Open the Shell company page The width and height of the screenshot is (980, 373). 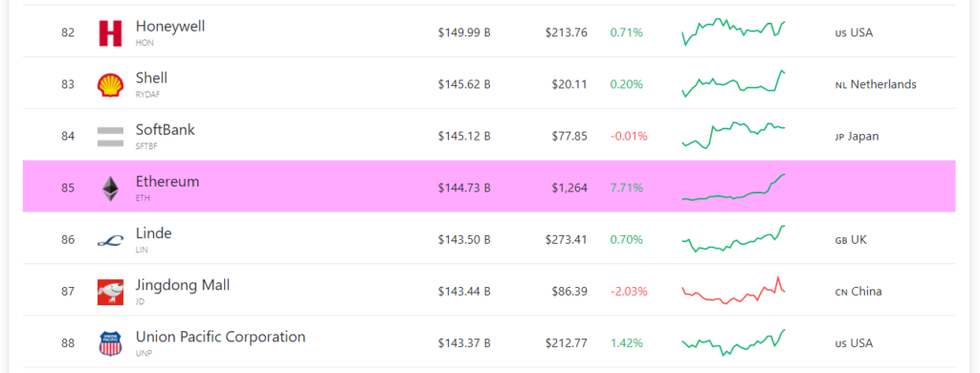(151, 78)
